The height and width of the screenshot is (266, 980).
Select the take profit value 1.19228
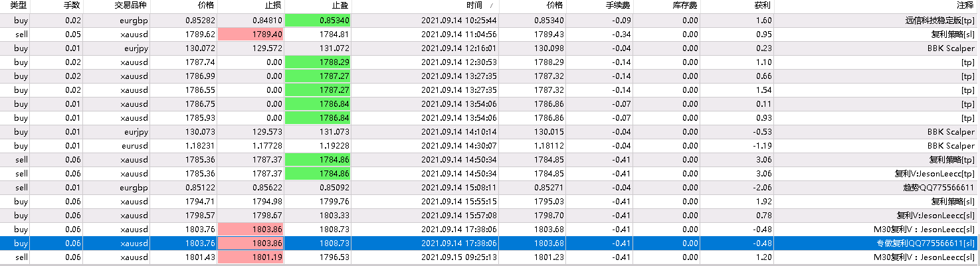(334, 145)
